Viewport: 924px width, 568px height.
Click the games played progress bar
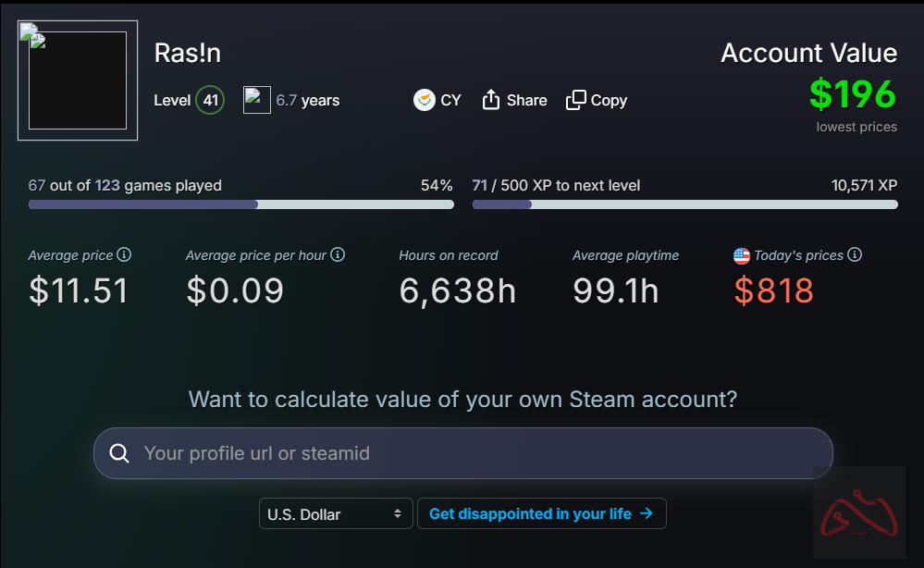[x=240, y=204]
